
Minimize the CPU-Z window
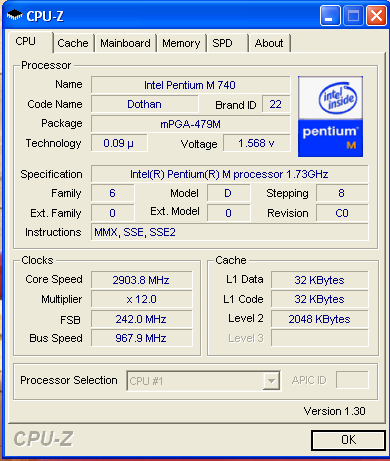[x=330, y=16]
